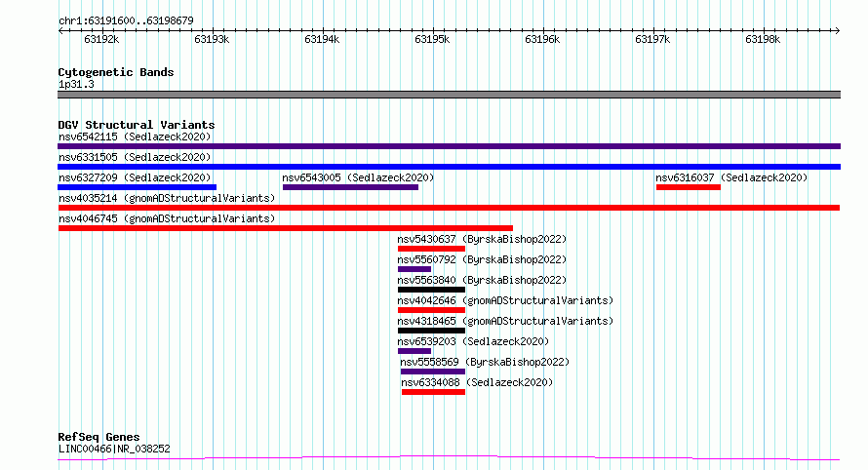Click the blue nsv6331505 variant bar
868x470 pixels.
(x=449, y=167)
